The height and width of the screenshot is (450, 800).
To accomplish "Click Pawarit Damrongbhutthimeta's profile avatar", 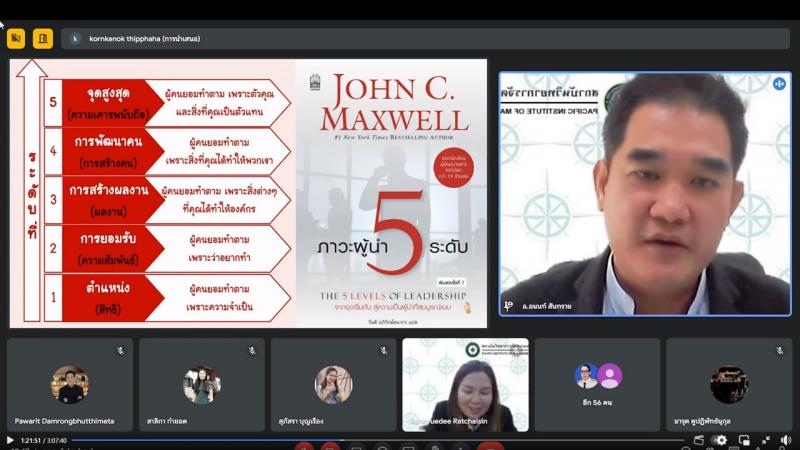I will (x=70, y=385).
